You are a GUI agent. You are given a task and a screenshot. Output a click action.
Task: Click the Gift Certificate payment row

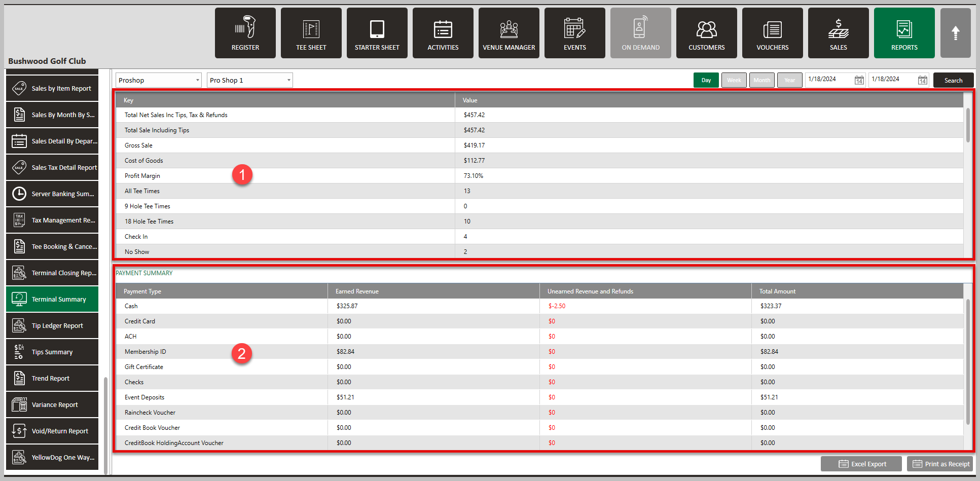(539, 367)
